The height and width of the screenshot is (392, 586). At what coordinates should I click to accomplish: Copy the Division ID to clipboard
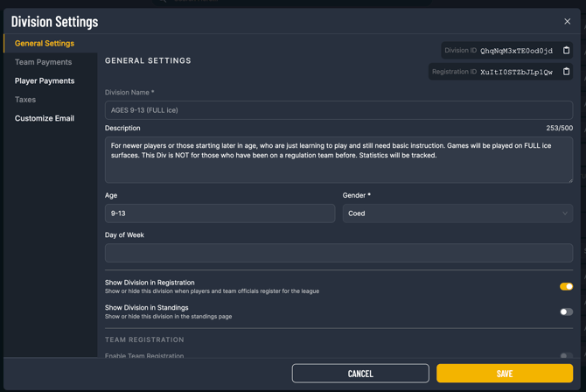566,51
